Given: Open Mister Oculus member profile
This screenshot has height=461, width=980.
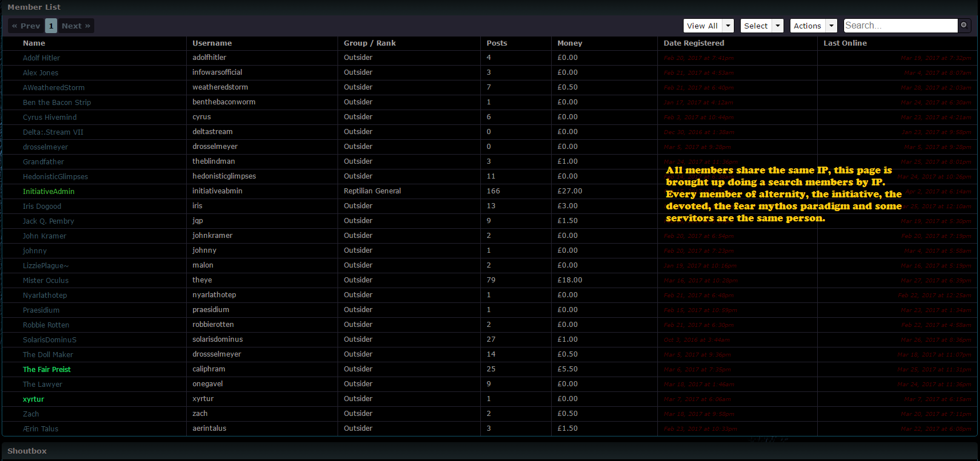Looking at the screenshot, I should pyautogui.click(x=46, y=281).
